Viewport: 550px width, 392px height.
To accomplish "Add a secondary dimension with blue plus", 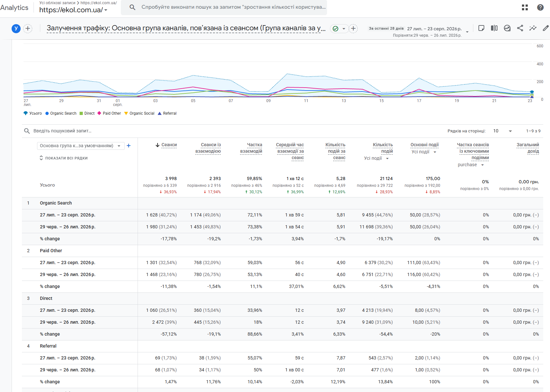I will pos(129,146).
